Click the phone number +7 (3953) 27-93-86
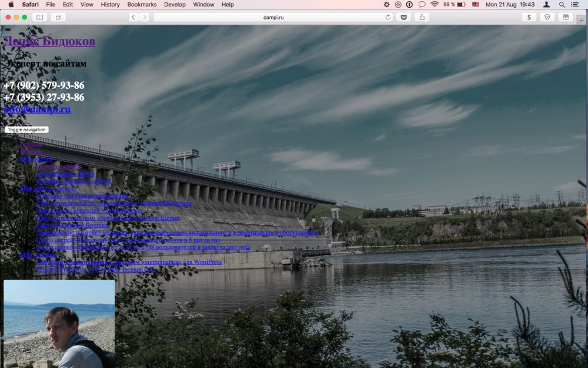 tap(44, 97)
